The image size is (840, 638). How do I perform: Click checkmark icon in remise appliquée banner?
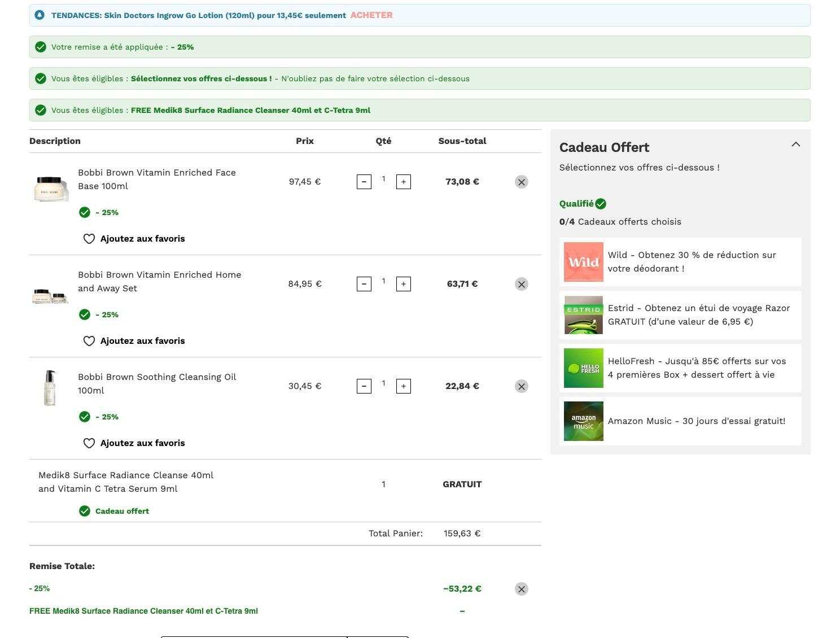41,47
